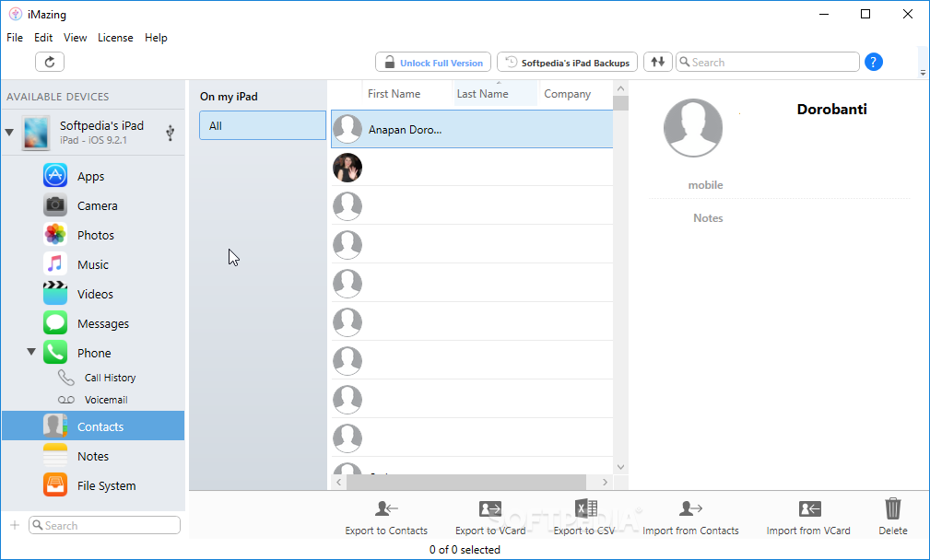This screenshot has width=930, height=560.
Task: Click the mobile field label
Action: [705, 185]
